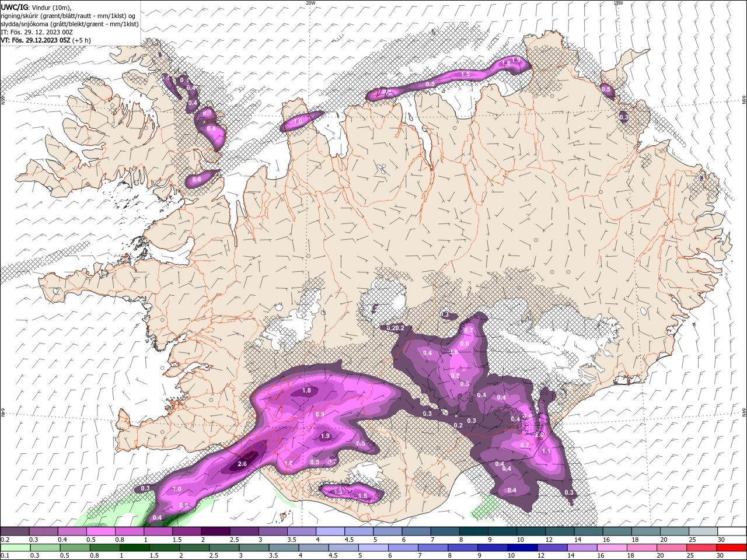747x560 pixels.
Task: Click rain-scale pink swatch between 18 and 20
Action: pyautogui.click(x=644, y=548)
